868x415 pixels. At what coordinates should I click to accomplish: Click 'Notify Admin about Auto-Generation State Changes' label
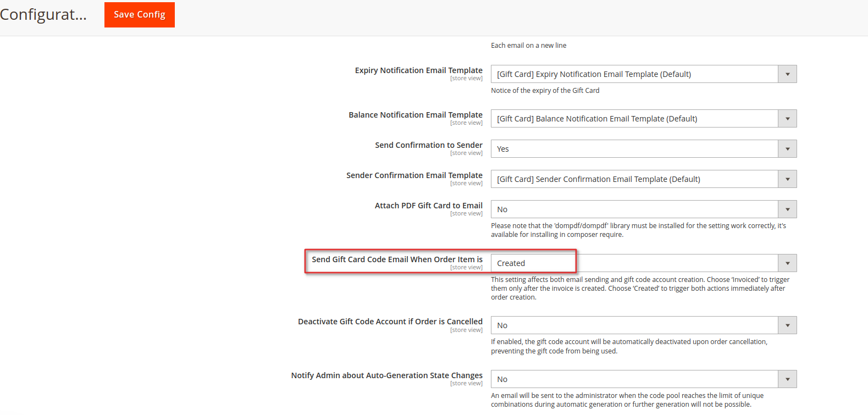[387, 375]
